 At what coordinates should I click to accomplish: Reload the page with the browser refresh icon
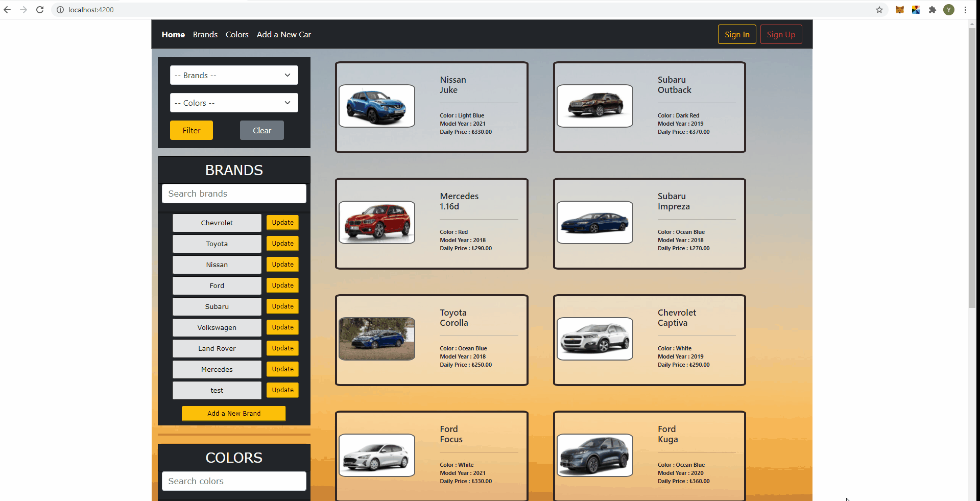(x=40, y=10)
